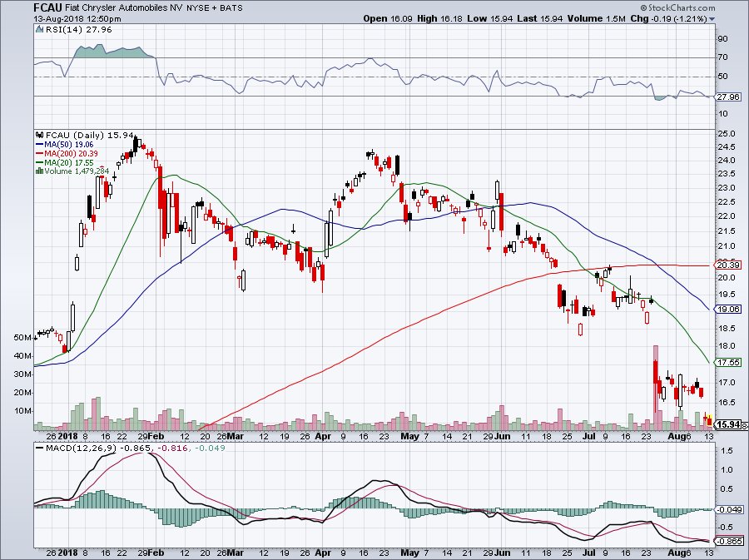Click the 23.0 price axis label
The height and width of the screenshot is (560, 749).
click(726, 188)
